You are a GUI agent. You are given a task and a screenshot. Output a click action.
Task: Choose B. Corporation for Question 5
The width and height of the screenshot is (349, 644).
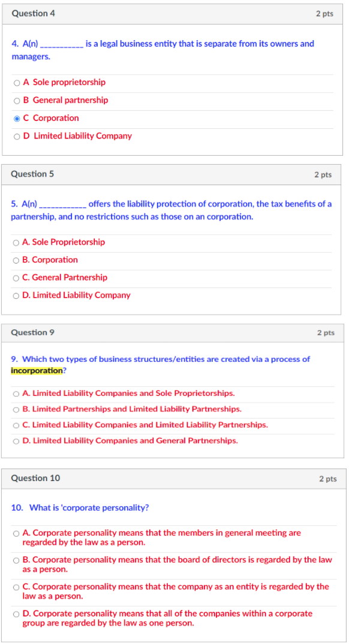point(16,260)
